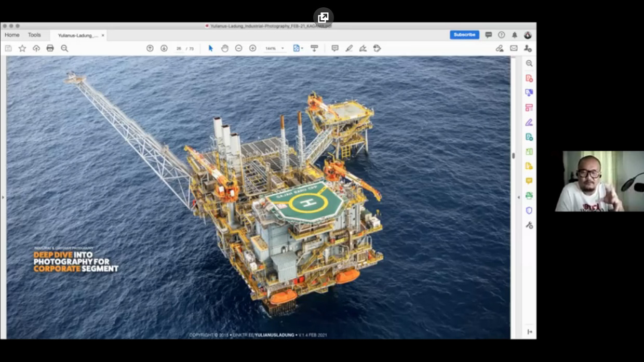Select the Hand pan tool
The height and width of the screenshot is (362, 644).
(x=224, y=48)
